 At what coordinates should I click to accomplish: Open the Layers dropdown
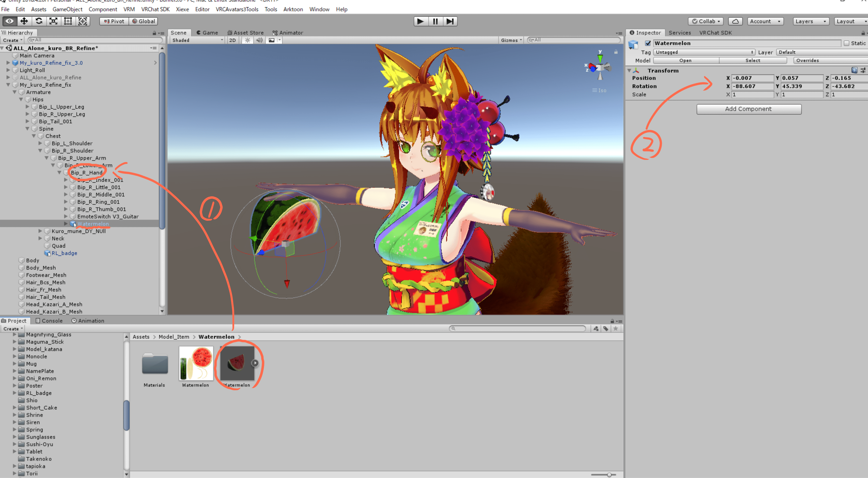pos(810,21)
